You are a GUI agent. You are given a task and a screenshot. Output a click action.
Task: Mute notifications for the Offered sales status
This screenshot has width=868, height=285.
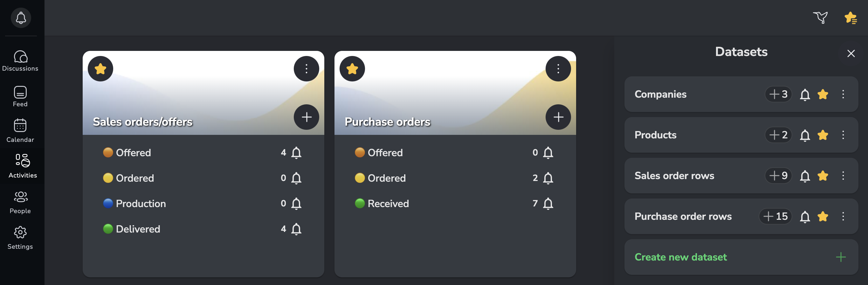(x=296, y=152)
